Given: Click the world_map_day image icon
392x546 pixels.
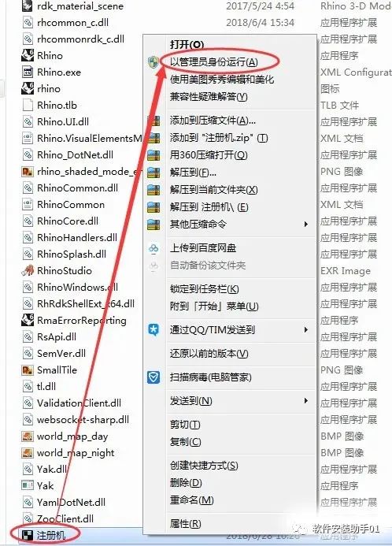Looking at the screenshot, I should click(x=28, y=436).
